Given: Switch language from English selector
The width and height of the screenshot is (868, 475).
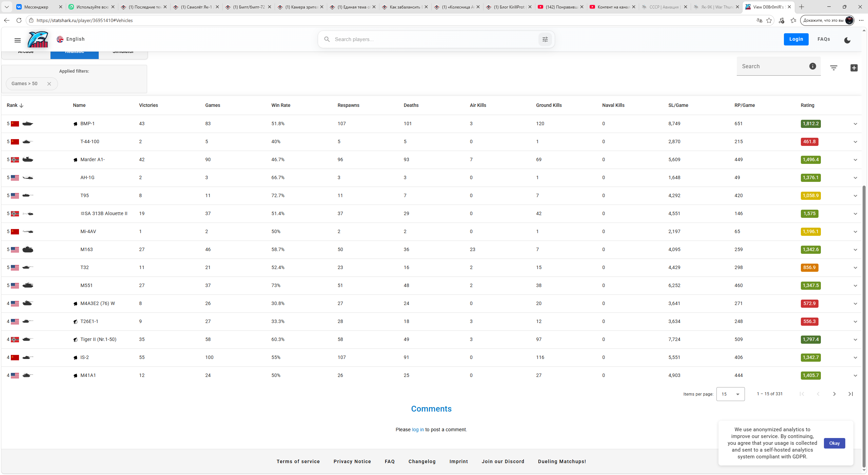Looking at the screenshot, I should [71, 39].
